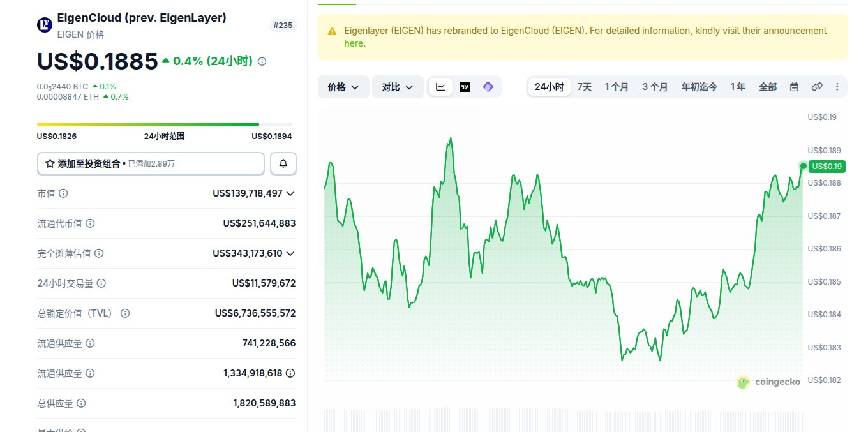This screenshot has width=868, height=432.
Task: Select the 1个月 time range tab
Action: (x=617, y=87)
